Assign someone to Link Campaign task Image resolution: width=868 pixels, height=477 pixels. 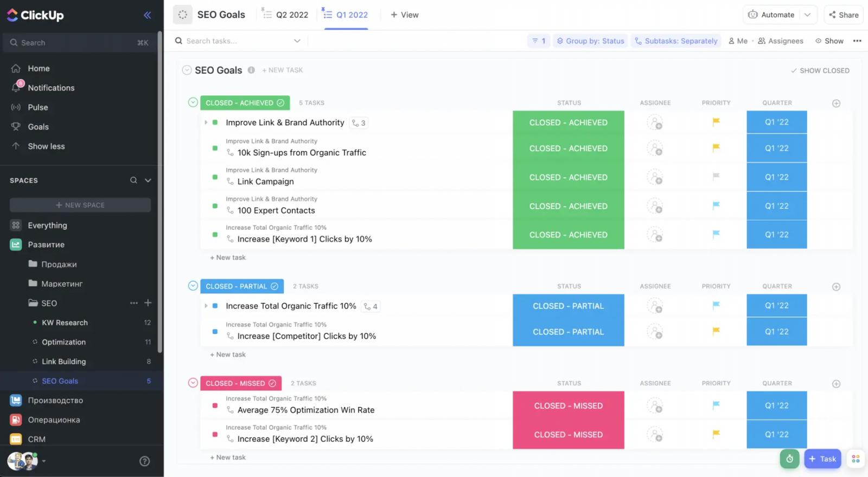655,177
